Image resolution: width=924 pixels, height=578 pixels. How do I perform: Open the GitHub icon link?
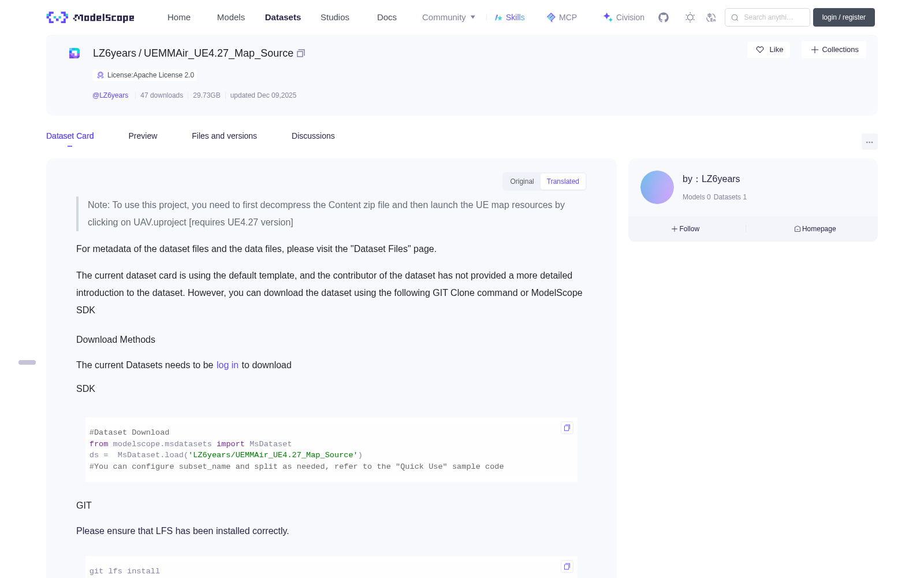tap(664, 17)
